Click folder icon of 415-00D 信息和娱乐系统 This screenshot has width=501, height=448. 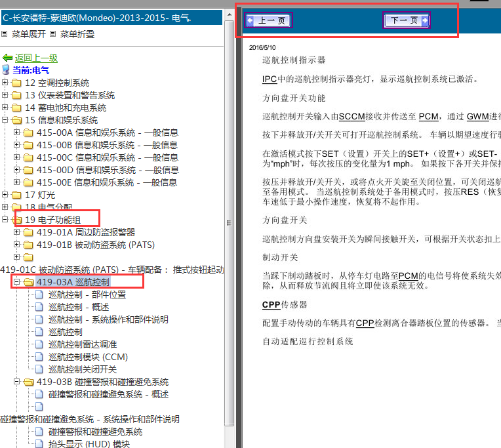[x=28, y=171]
